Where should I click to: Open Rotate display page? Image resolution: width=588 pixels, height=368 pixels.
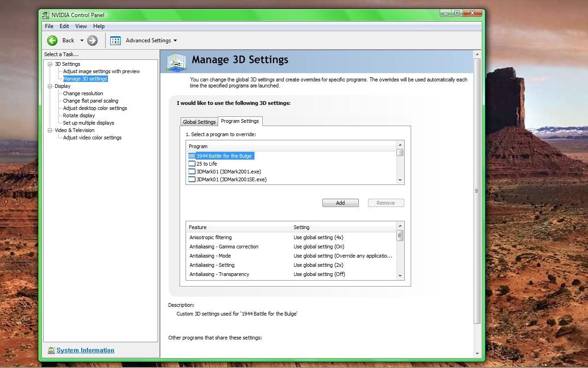coord(79,115)
